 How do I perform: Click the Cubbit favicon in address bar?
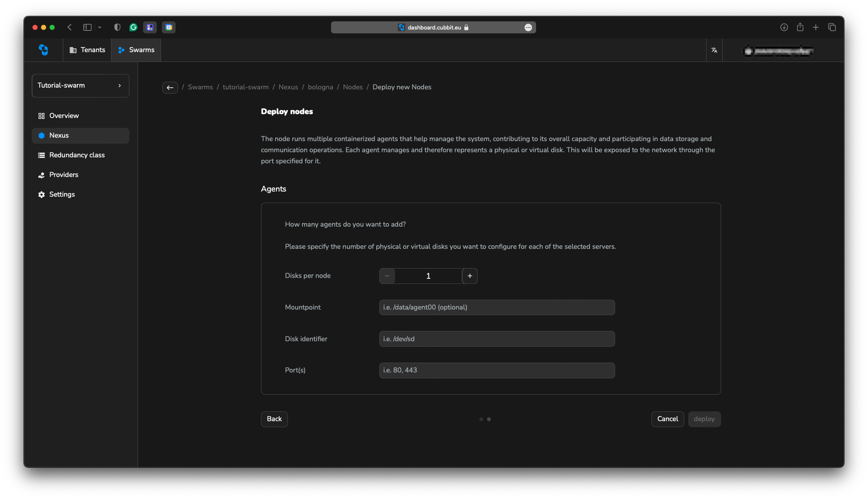pyautogui.click(x=401, y=27)
